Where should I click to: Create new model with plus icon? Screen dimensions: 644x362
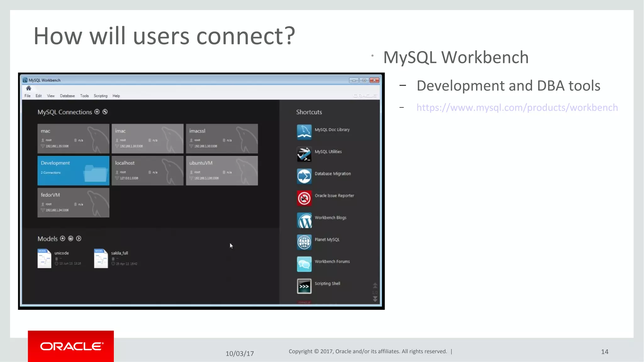63,239
